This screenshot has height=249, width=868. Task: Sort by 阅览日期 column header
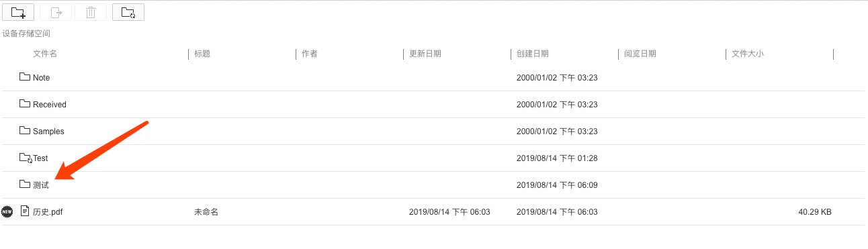click(640, 54)
